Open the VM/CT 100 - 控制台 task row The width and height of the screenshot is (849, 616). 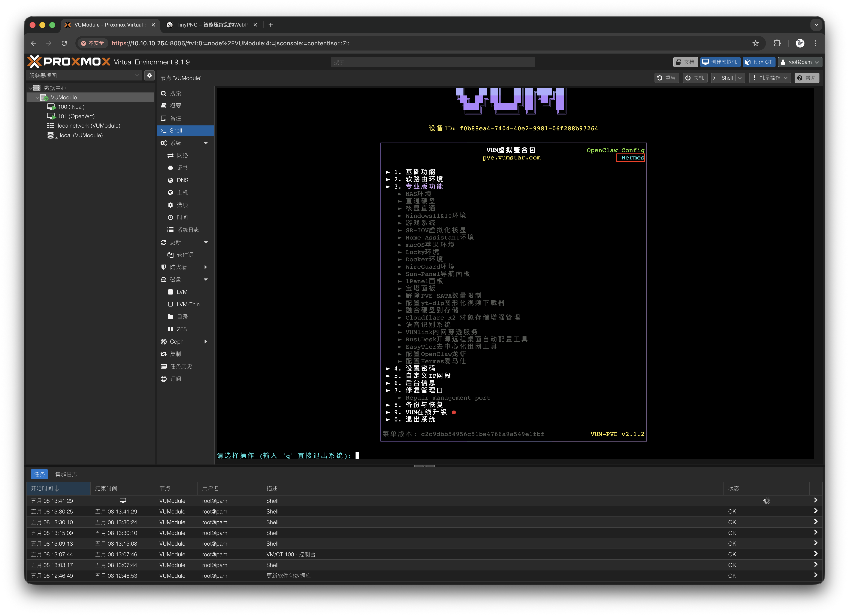coord(424,554)
